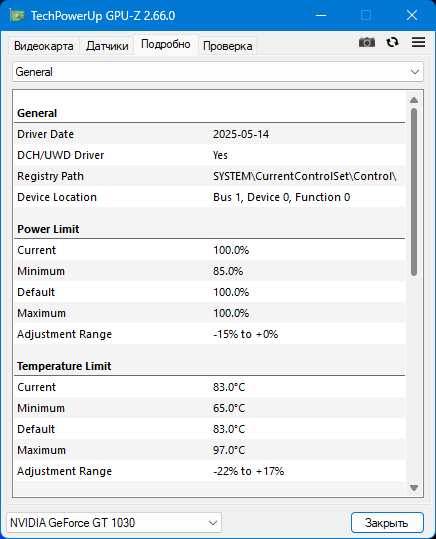Select Power Limit Minimum value 85.0%
This screenshot has height=539, width=436.
tap(228, 271)
